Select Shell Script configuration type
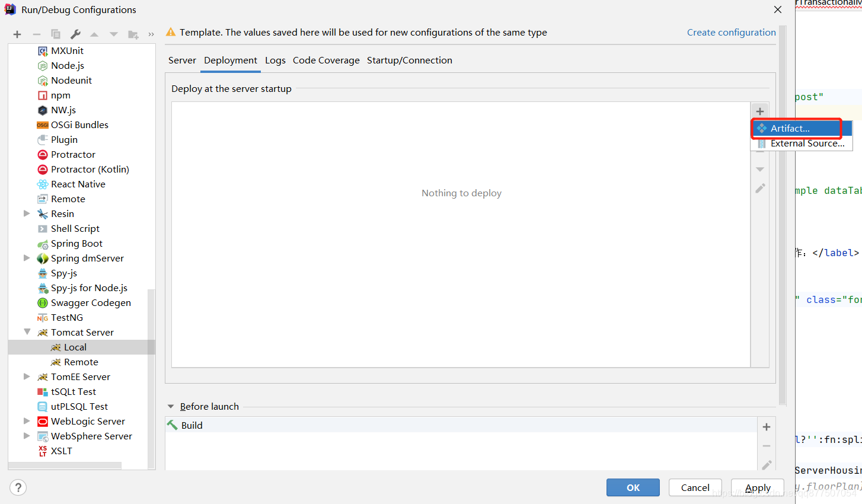The image size is (862, 504). [75, 229]
